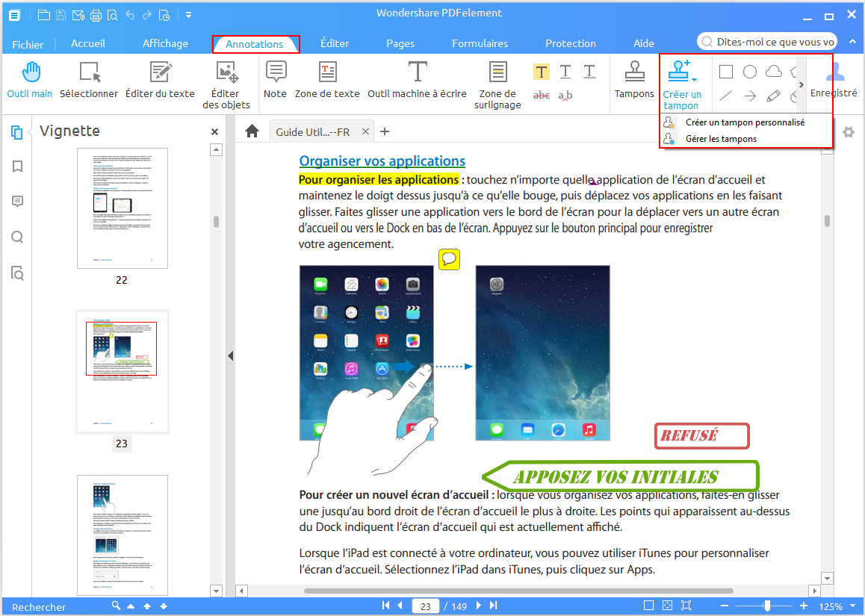865x616 pixels.
Task: Expand more drawing shapes arrow
Action: (x=801, y=84)
